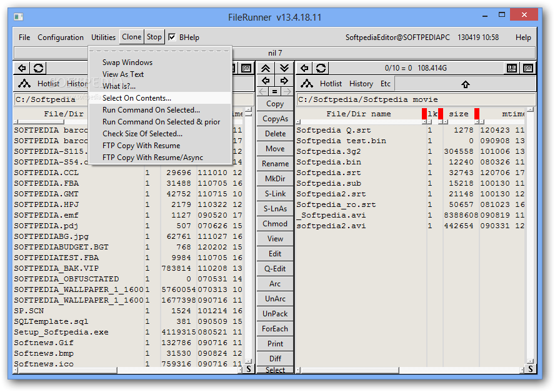
Task: Open the Help menu
Action: pyautogui.click(x=523, y=37)
